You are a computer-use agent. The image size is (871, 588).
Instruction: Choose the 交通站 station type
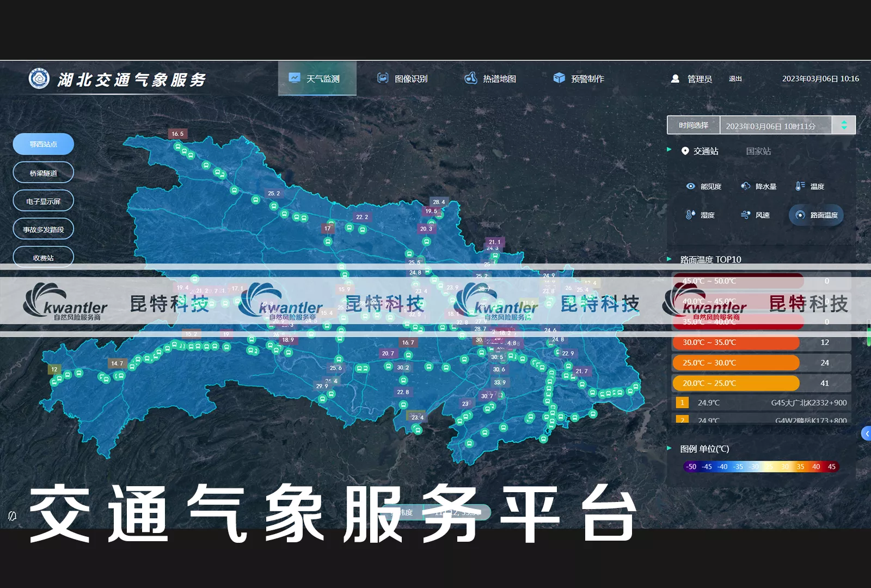pos(700,151)
